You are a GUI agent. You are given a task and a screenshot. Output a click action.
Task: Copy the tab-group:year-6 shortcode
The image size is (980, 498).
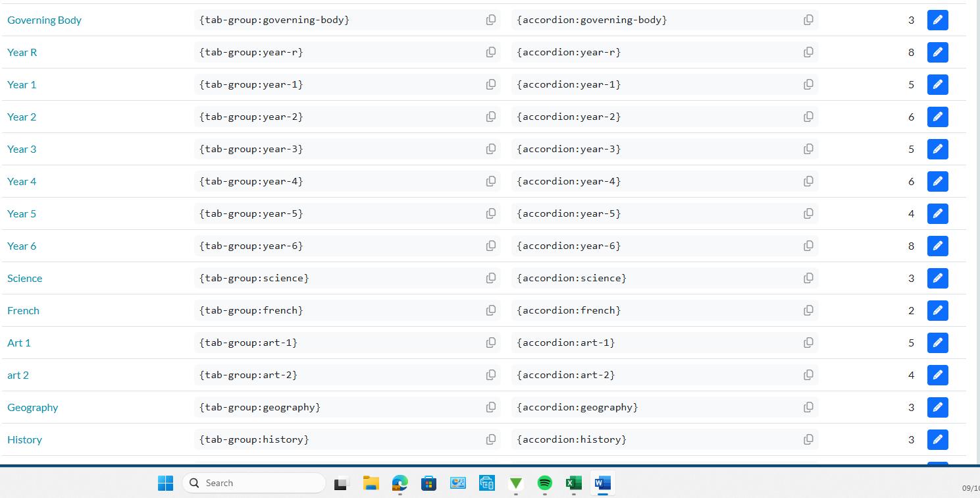tap(491, 246)
